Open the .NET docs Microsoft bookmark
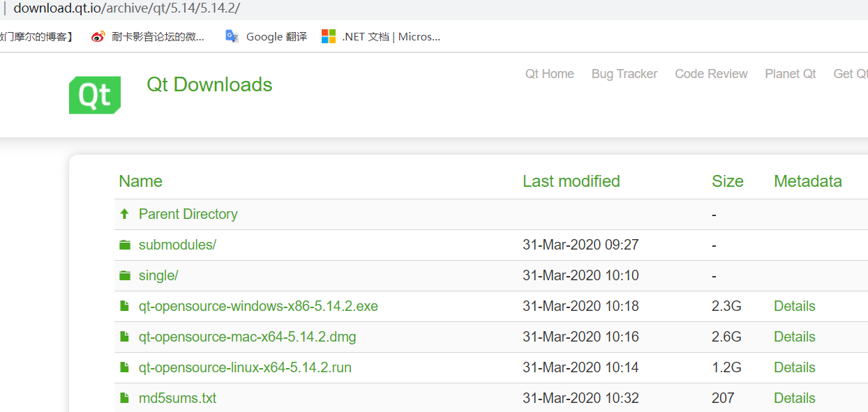This screenshot has width=868, height=412. 381,37
